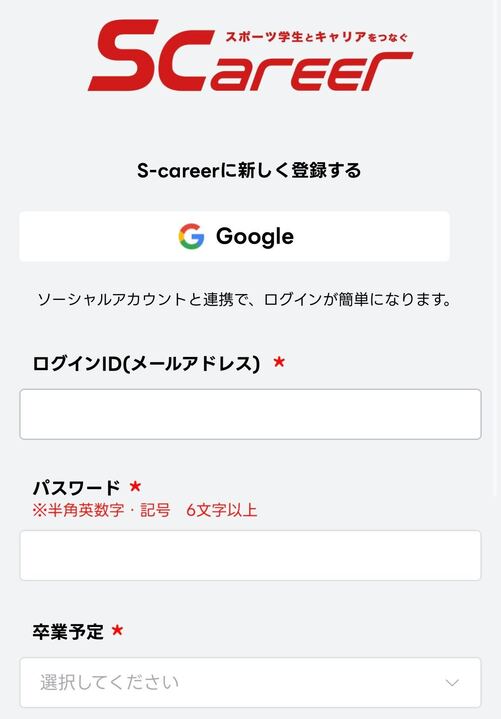
Task: Click the red asterisk beside ログインID label
Action: (x=279, y=362)
